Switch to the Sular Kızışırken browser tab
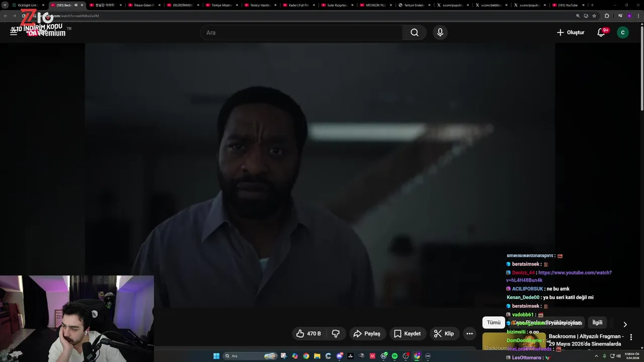This screenshot has width=644, height=362. coord(337,5)
